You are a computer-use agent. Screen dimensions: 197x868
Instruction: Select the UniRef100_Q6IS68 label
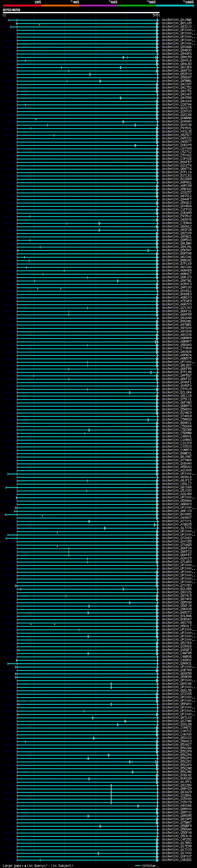[x=177, y=487]
